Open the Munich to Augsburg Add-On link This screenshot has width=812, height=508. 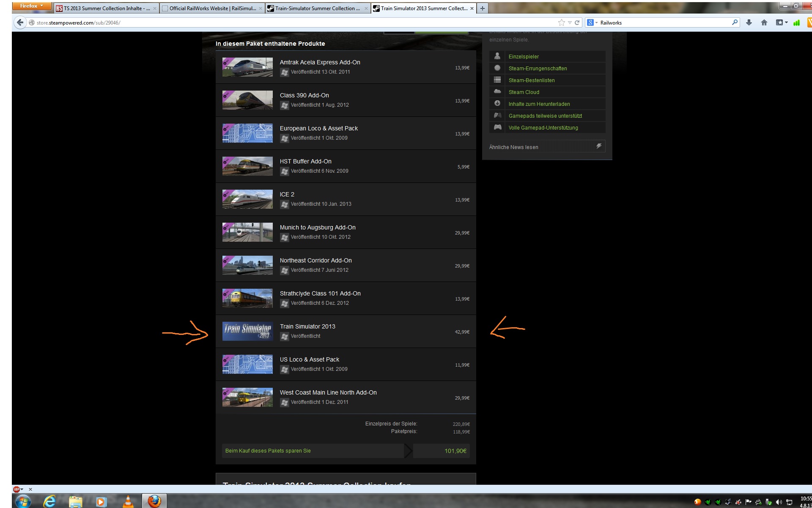coord(318,227)
